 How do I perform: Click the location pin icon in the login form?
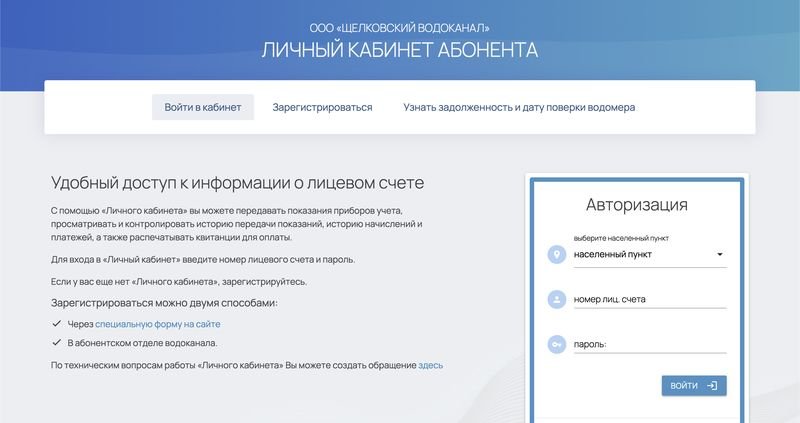pyautogui.click(x=555, y=255)
